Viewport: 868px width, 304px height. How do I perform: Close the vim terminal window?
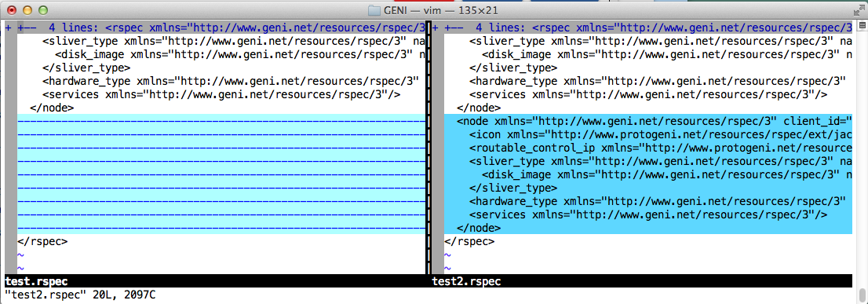[13, 10]
